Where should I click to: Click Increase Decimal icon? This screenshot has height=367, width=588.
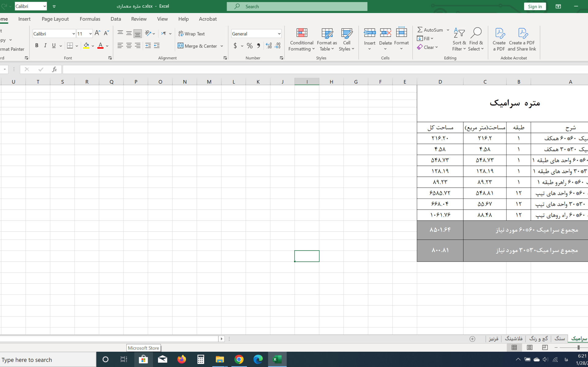pyautogui.click(x=269, y=46)
